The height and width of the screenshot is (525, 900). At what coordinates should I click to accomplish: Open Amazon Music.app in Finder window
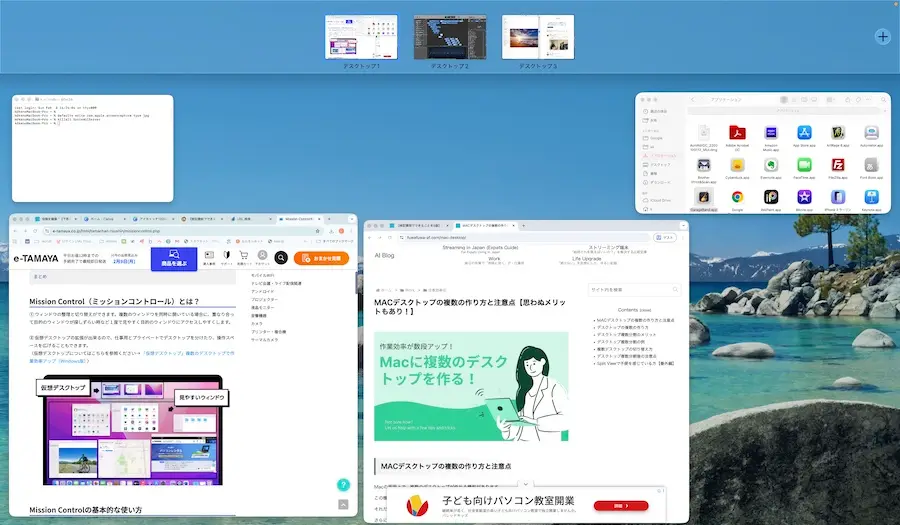tap(771, 133)
